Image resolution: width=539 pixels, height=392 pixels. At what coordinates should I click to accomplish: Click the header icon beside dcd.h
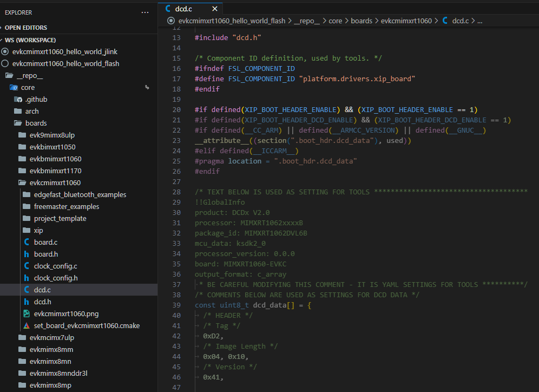tap(27, 302)
